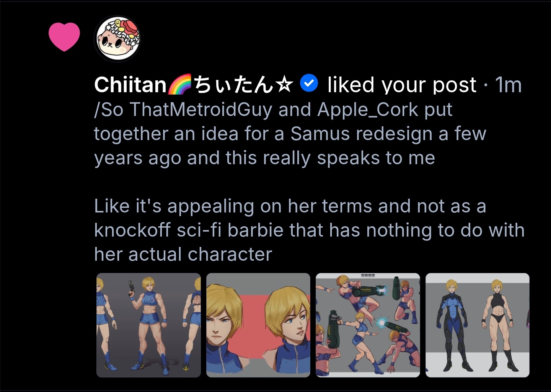Click the "years ago and this really speaks" line
This screenshot has width=551, height=392.
[x=264, y=158]
